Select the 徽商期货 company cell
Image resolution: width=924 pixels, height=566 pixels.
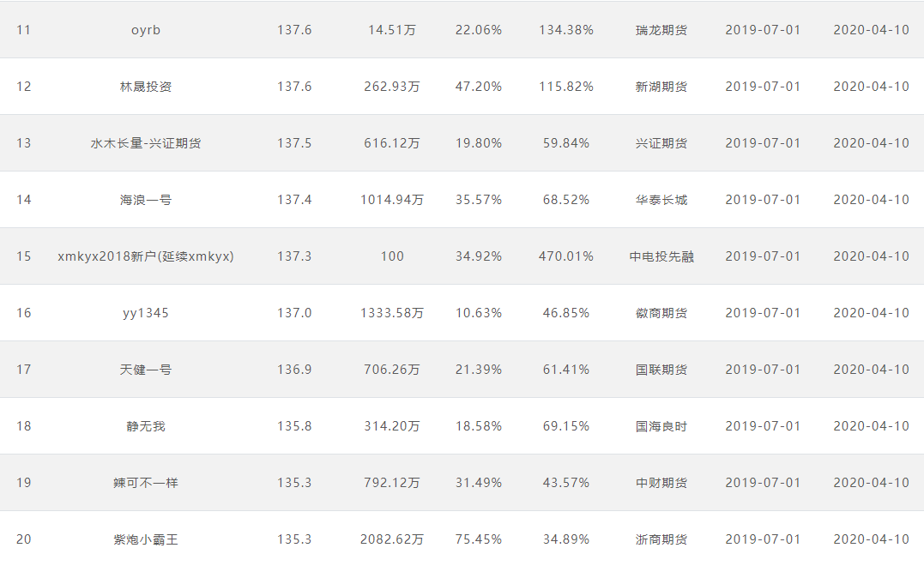click(x=661, y=313)
